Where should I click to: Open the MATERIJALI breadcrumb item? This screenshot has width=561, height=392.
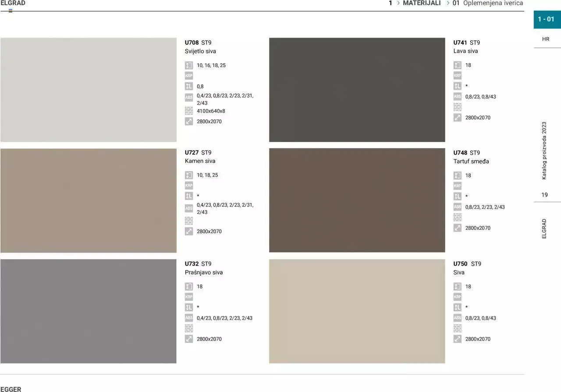click(x=422, y=3)
